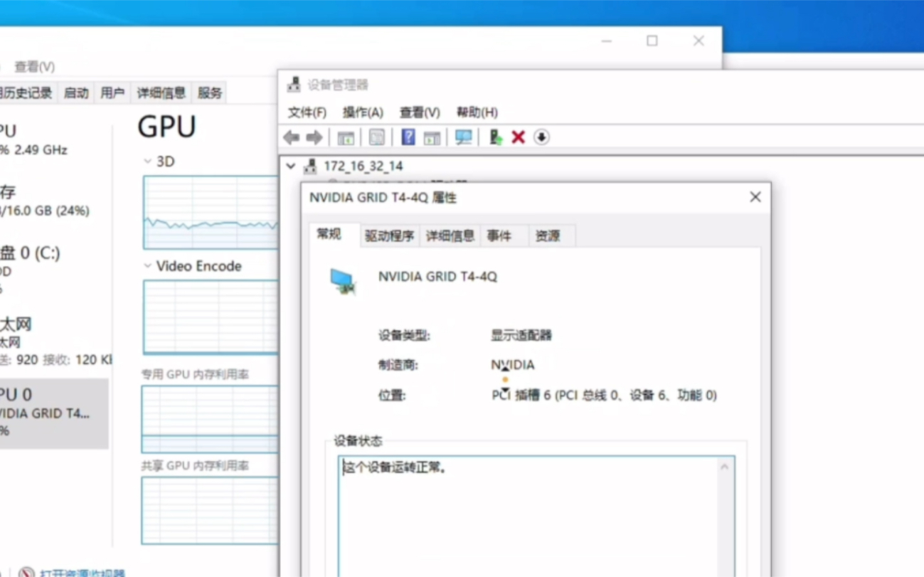924x577 pixels.
Task: Click the NVIDIA GRID T4-4Q device name text
Action: [437, 277]
